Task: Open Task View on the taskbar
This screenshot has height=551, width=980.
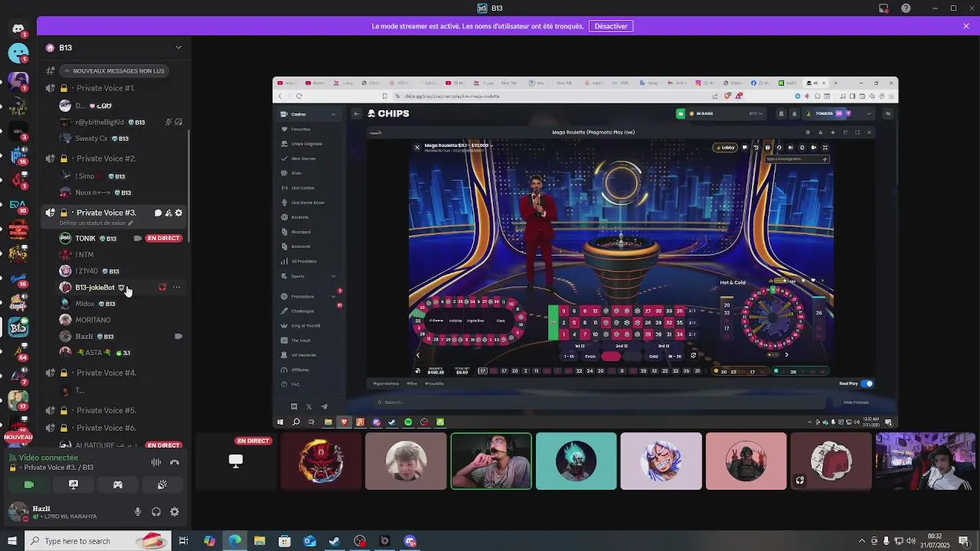Action: [x=184, y=541]
